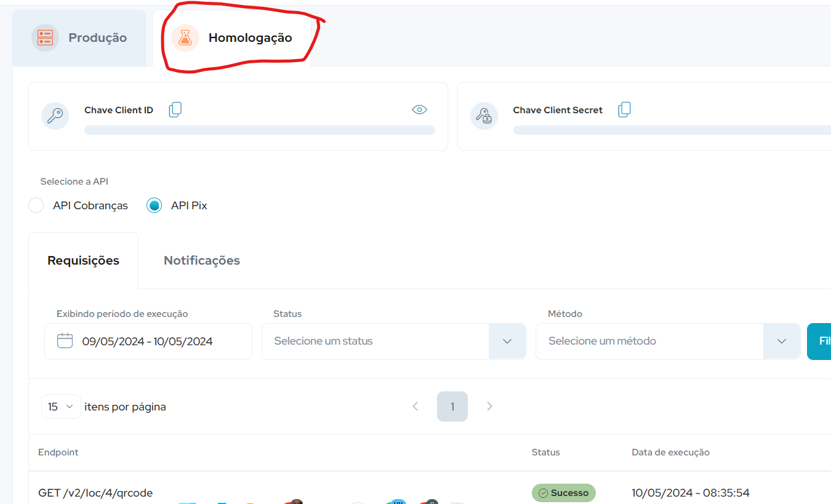Reveal Client ID with the eye icon

(x=419, y=110)
